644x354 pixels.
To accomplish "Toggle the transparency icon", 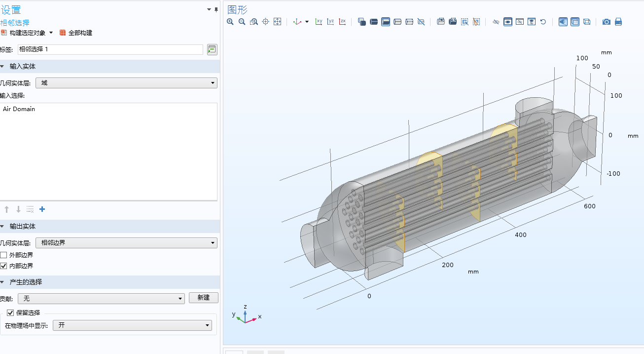I will coord(575,22).
